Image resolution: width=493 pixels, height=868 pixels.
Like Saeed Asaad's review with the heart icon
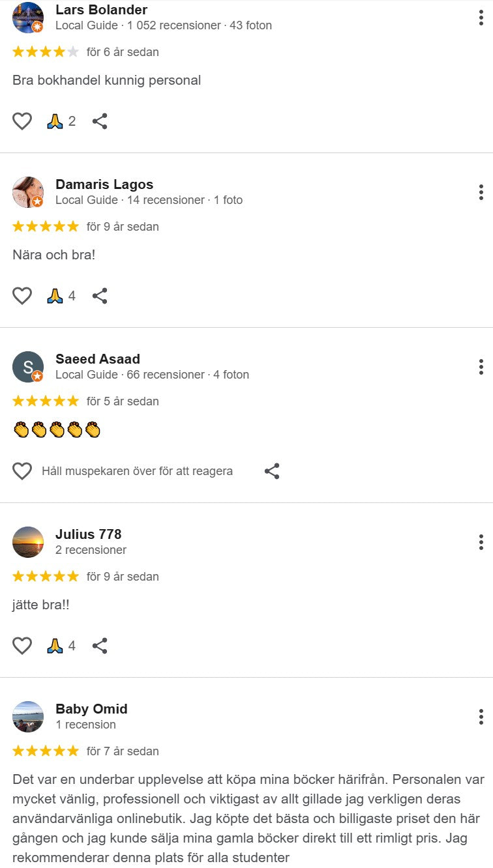22,471
